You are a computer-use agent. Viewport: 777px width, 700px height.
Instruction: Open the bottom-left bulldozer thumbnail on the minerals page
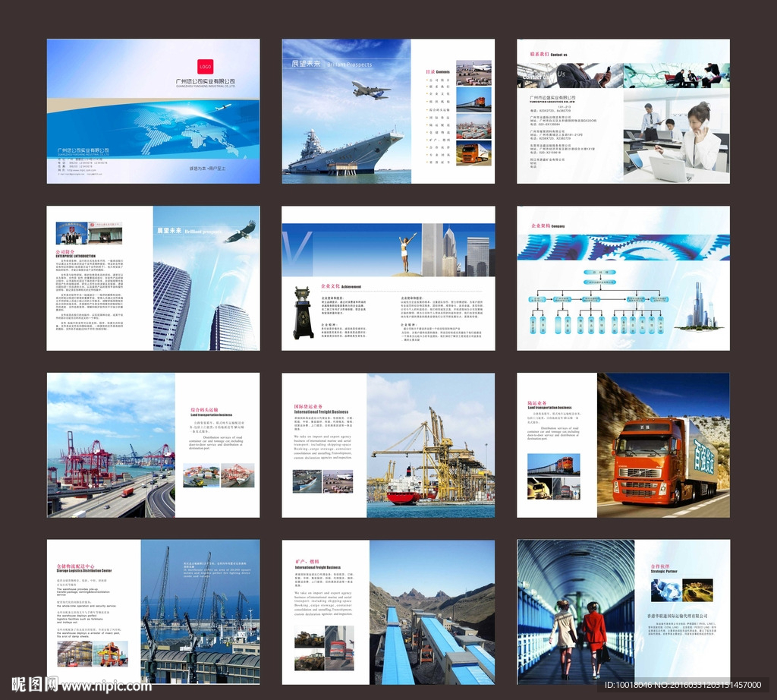[x=310, y=661]
